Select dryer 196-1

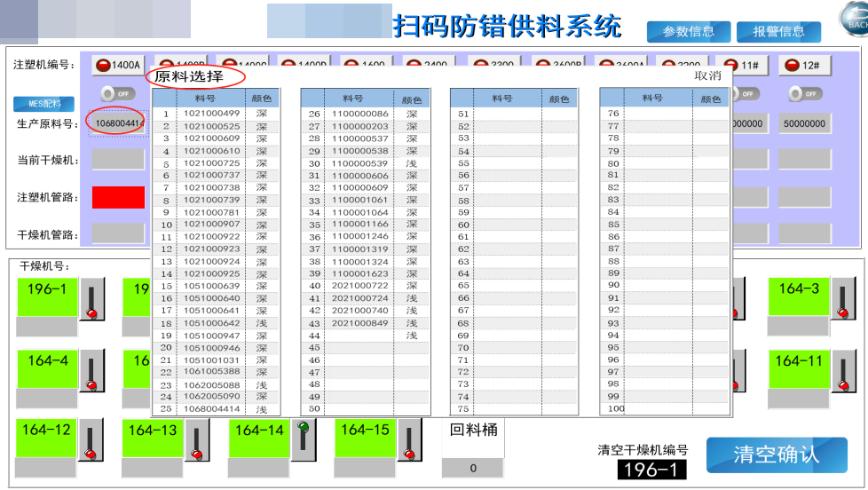coord(47,297)
